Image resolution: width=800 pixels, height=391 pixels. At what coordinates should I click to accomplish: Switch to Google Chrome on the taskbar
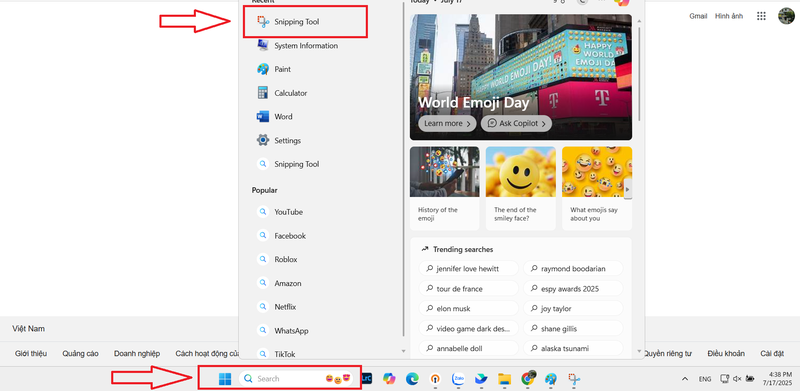pos(528,378)
